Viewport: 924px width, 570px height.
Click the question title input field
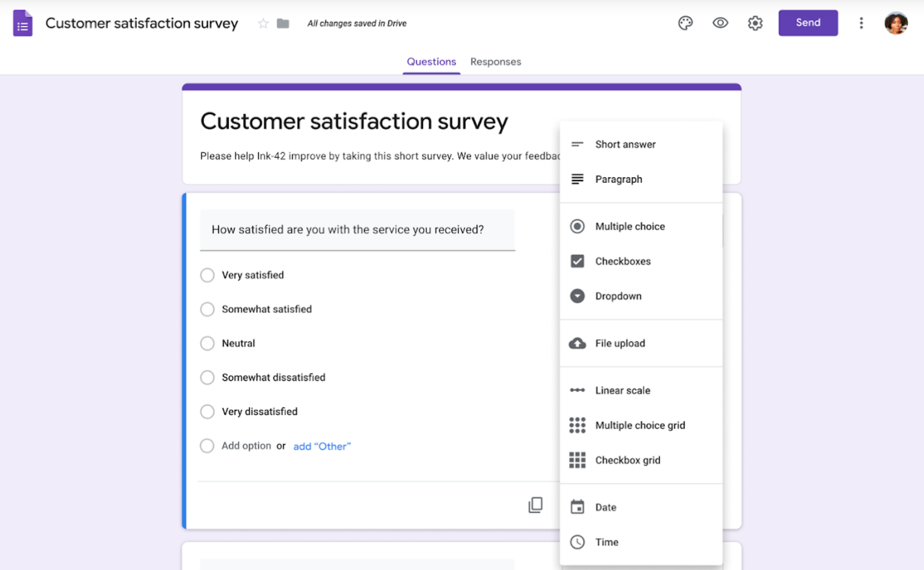coord(357,230)
